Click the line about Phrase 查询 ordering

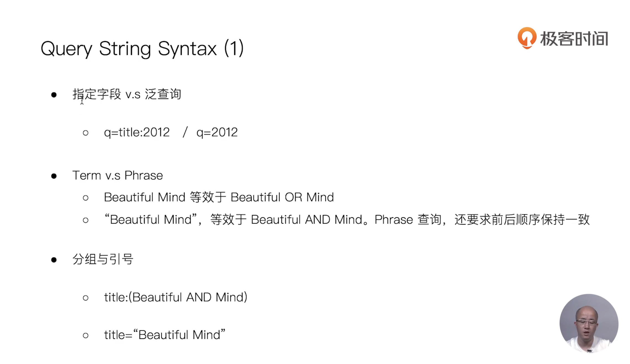[x=346, y=220]
